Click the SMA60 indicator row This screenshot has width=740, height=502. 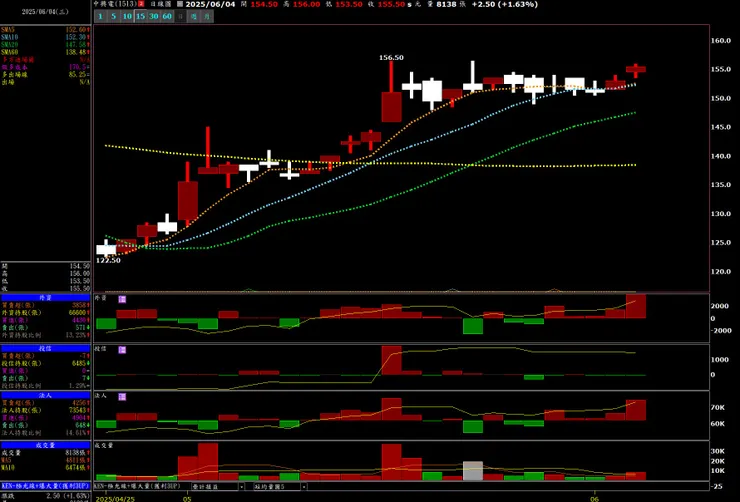[x=45, y=52]
